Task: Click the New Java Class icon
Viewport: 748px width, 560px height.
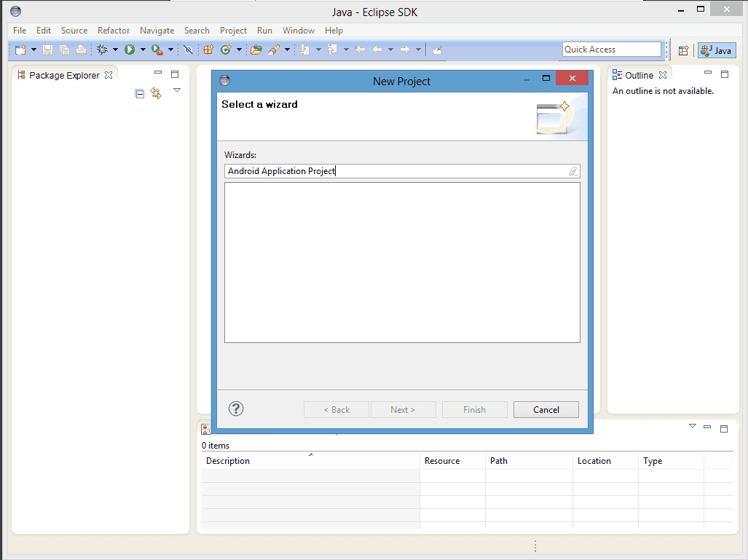Action: click(x=226, y=50)
